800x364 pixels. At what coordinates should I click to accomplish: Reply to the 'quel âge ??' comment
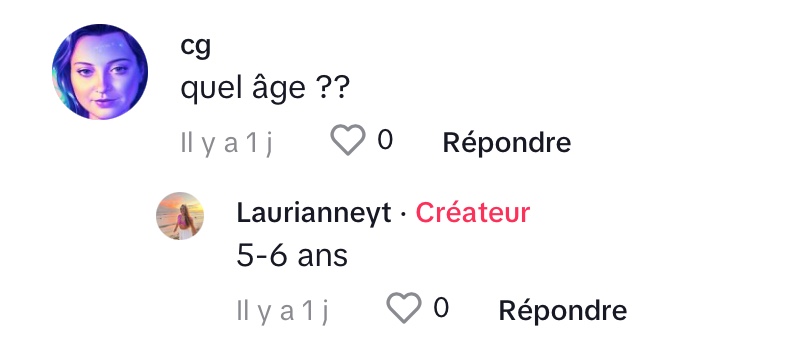coord(507,142)
